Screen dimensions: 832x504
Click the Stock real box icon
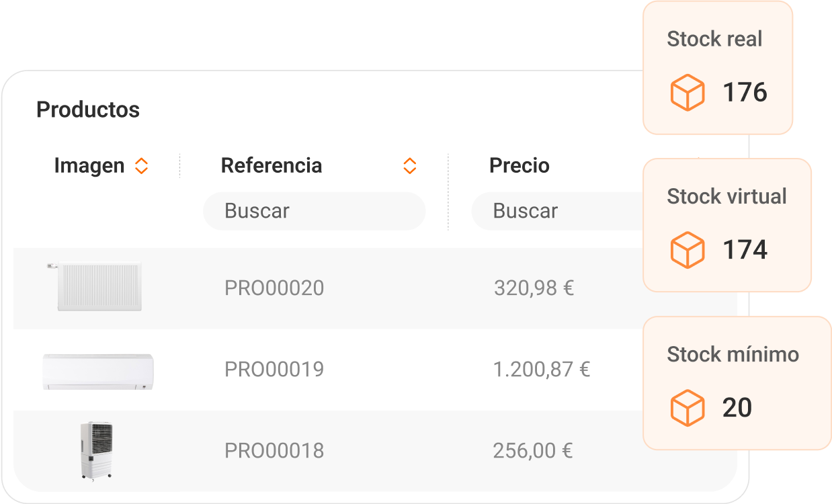click(687, 93)
